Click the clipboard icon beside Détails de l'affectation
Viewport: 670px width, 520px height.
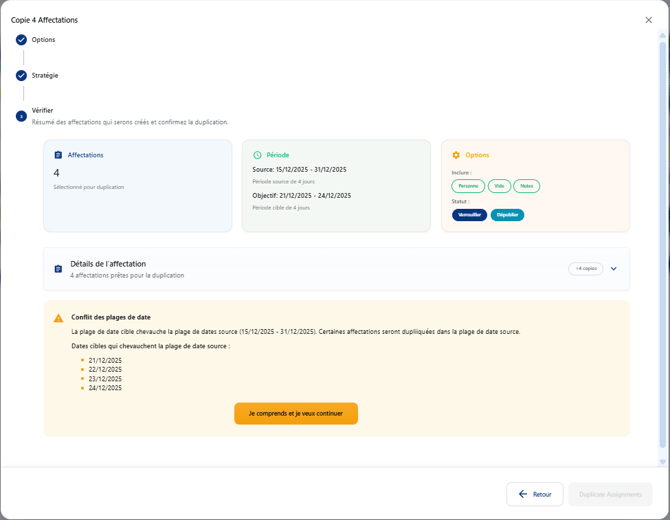click(58, 269)
